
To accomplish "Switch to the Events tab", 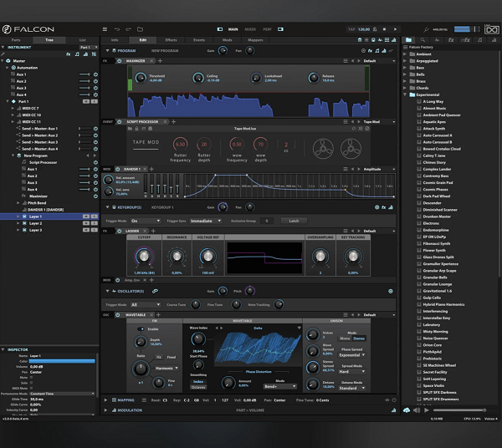I will (x=199, y=40).
